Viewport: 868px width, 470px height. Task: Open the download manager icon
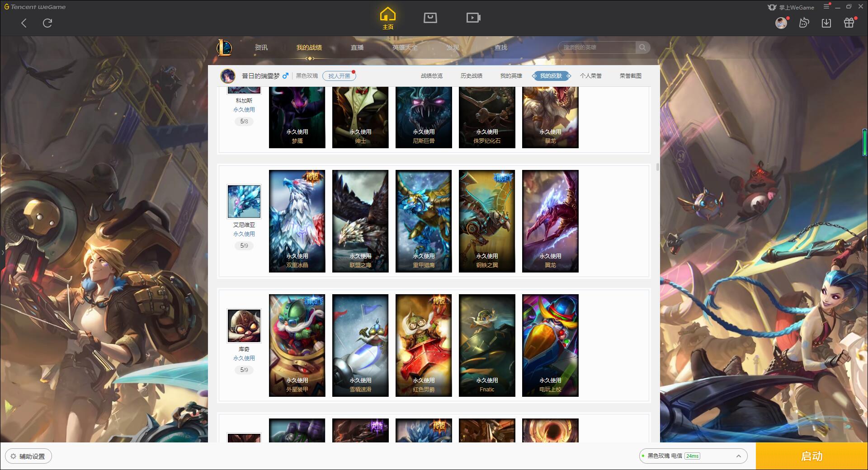(826, 23)
